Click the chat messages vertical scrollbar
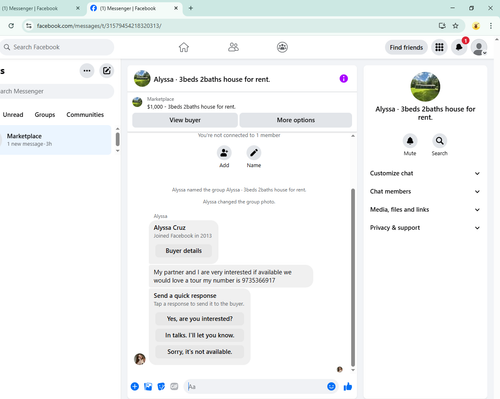The width and height of the screenshot is (500, 399). (353, 277)
